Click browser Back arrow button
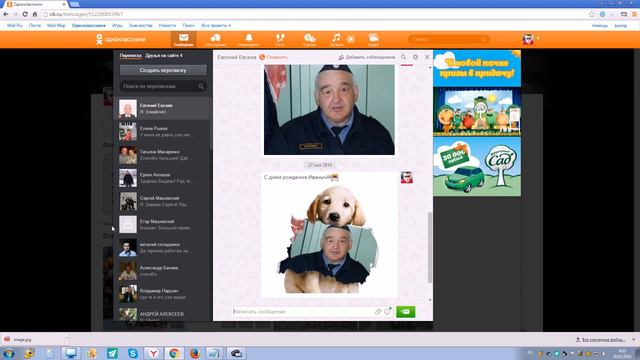 pos(6,14)
